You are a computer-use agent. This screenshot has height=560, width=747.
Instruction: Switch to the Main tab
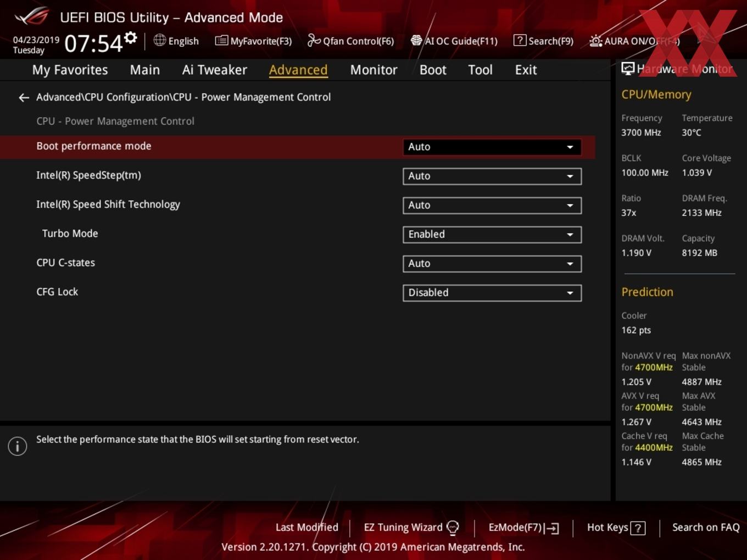coord(145,70)
